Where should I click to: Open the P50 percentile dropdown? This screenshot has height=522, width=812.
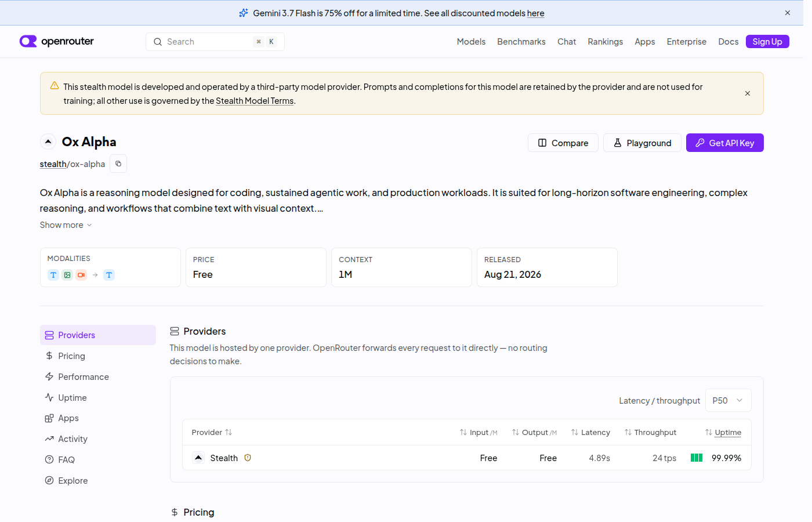pyautogui.click(x=728, y=400)
